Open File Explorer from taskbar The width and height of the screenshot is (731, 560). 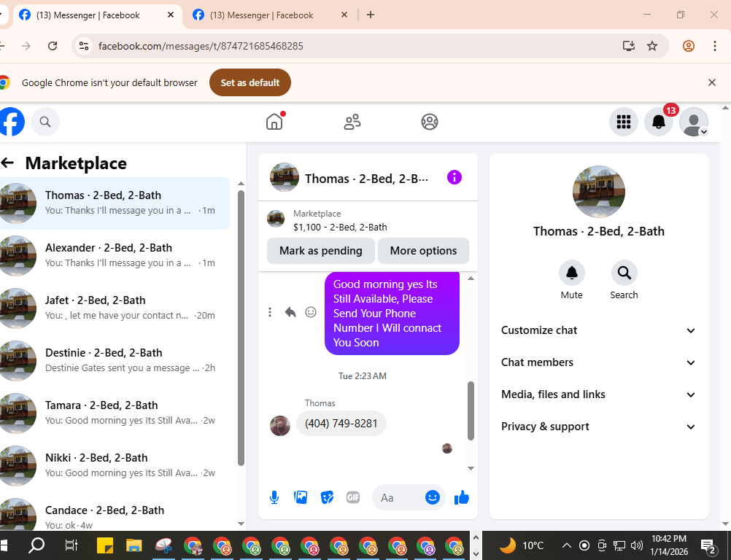tap(134, 545)
